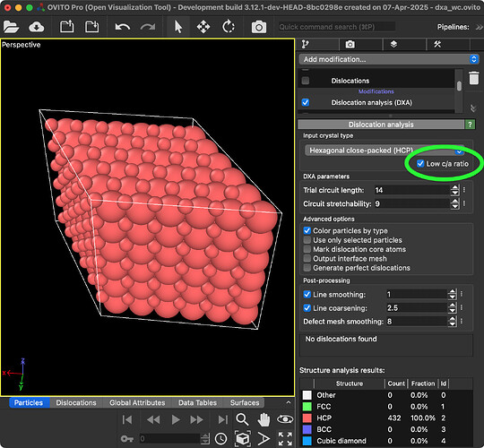Activate the pan hand viewport tool
Screen dimensions: 484x448
264,419
